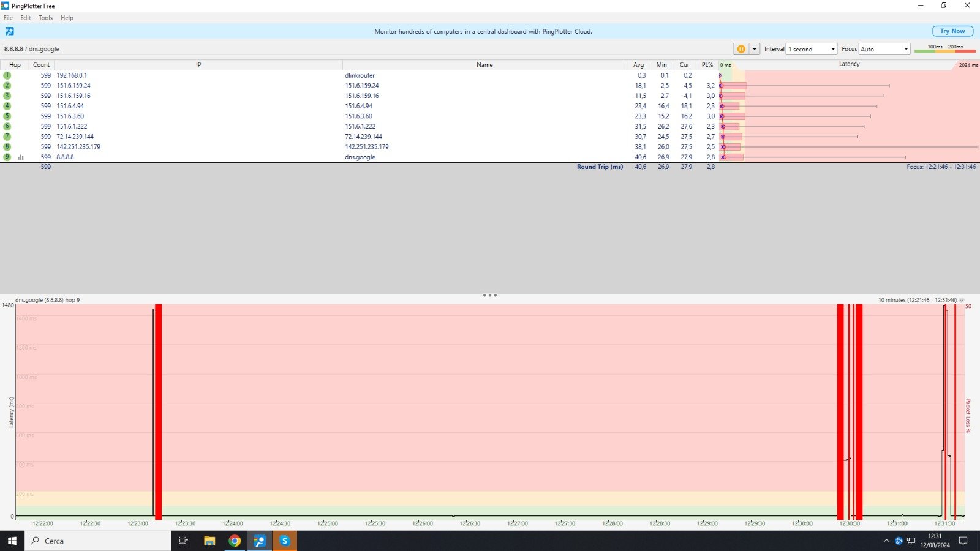Open the Help menu
This screenshot has width=980, height=551.
coord(67,18)
